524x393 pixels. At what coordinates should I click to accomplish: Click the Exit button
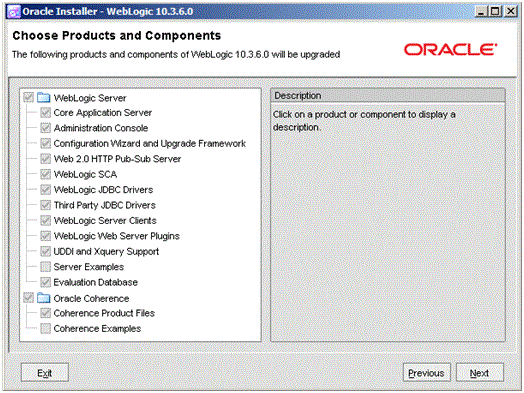(45, 373)
